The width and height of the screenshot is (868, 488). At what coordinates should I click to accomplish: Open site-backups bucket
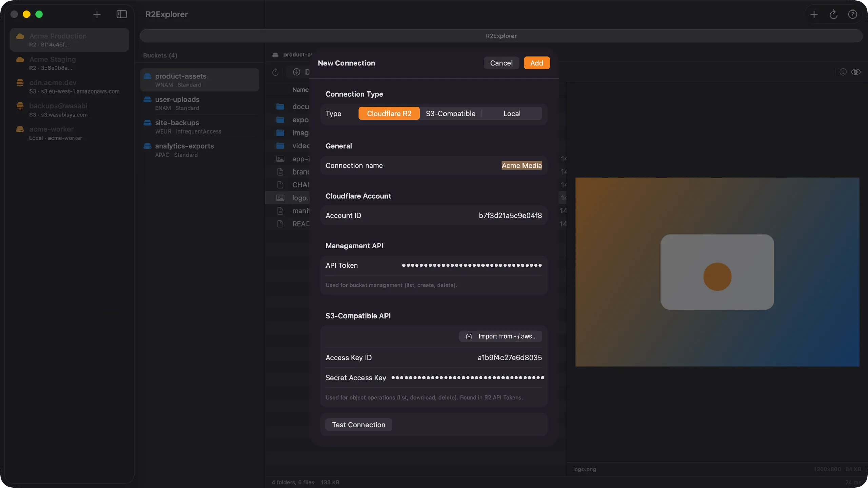click(200, 127)
